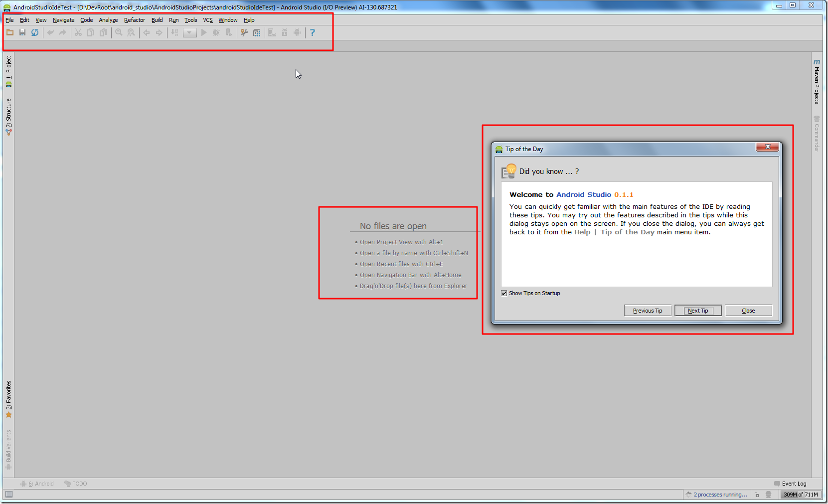The width and height of the screenshot is (828, 504).
Task: Click the Attach debugger icon
Action: (x=229, y=32)
